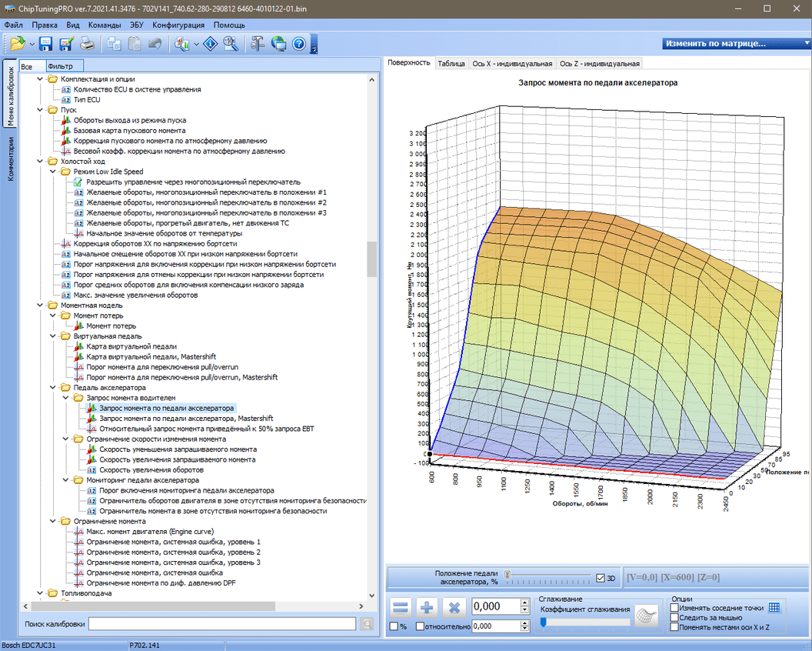The height and width of the screenshot is (651, 812).
Task: Toggle the относительно checkbox
Action: [420, 626]
